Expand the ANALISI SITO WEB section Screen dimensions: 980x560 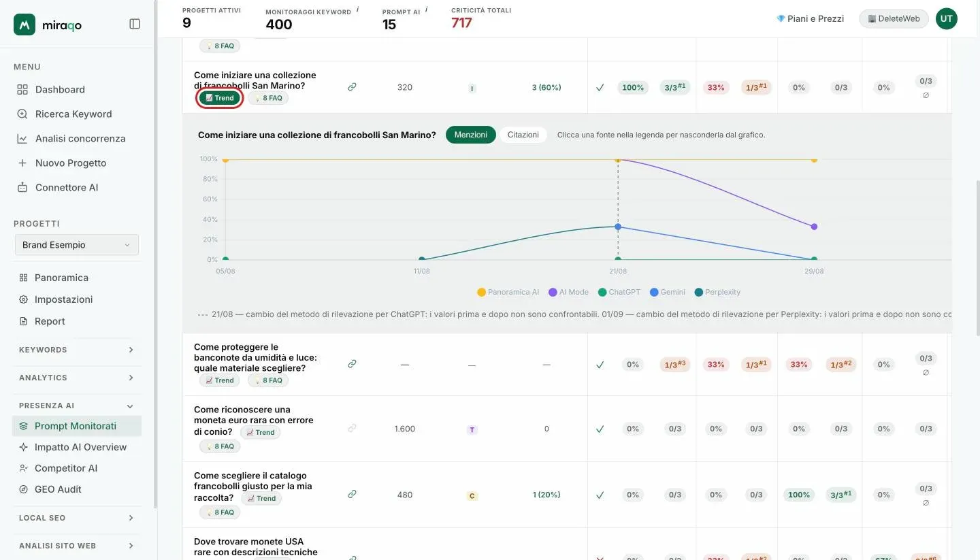(x=77, y=546)
